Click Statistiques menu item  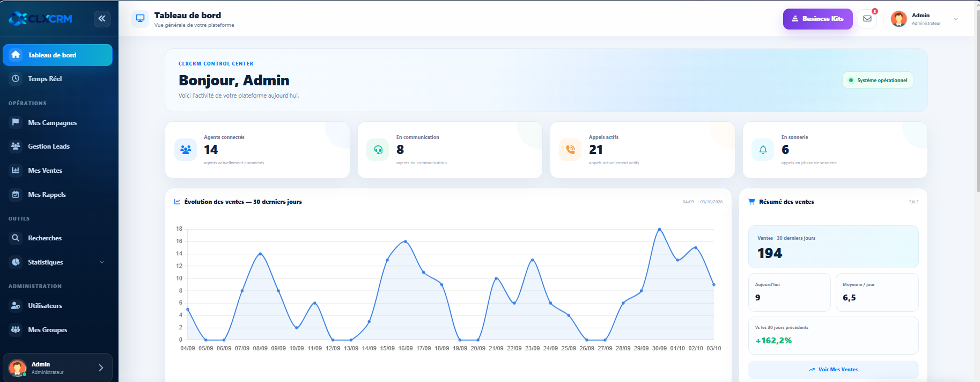pos(57,262)
